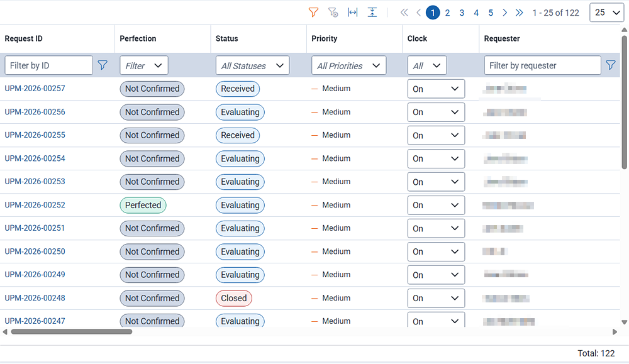Image resolution: width=629 pixels, height=364 pixels.
Task: Open the page size dropdown showing 25
Action: (606, 13)
